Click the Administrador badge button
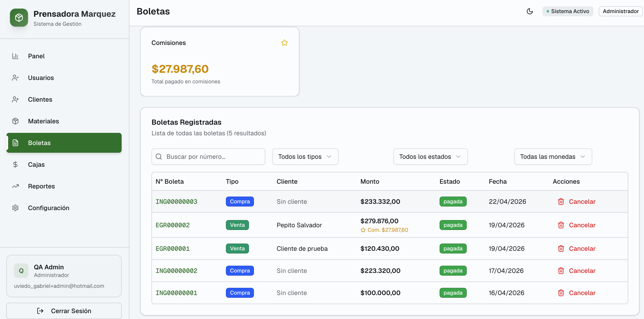The width and height of the screenshot is (644, 319). click(620, 11)
